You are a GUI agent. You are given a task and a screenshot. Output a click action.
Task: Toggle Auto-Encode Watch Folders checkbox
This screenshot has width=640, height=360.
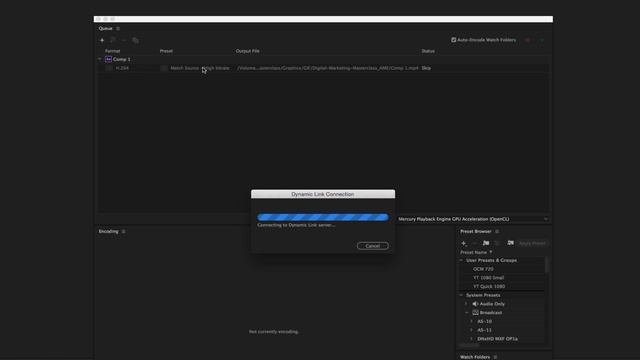click(x=453, y=40)
